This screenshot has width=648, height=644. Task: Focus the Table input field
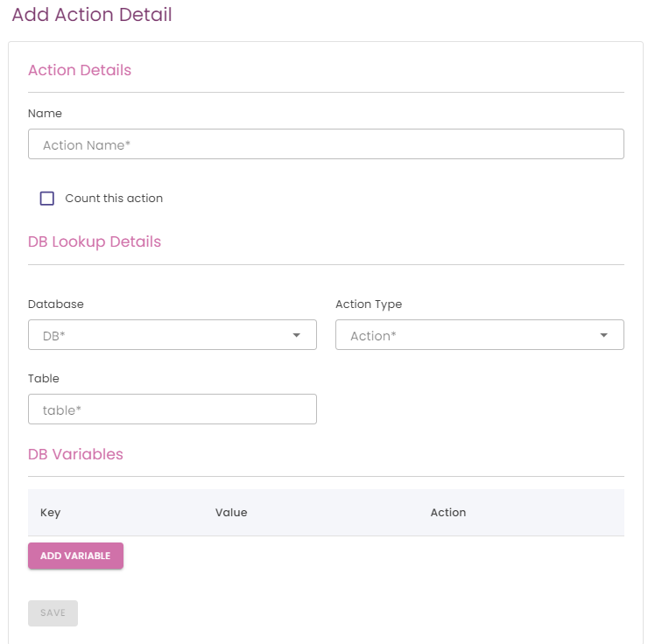172,409
